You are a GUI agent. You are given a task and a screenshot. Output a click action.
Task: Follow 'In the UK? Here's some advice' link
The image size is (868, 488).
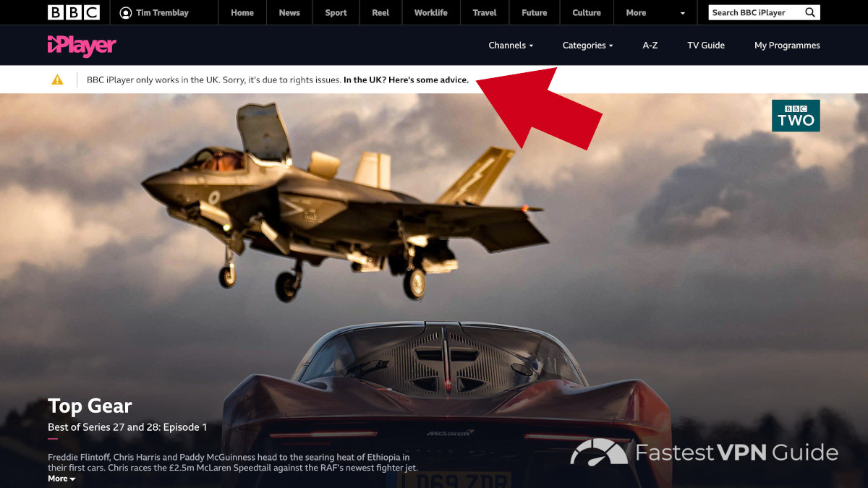tap(406, 80)
